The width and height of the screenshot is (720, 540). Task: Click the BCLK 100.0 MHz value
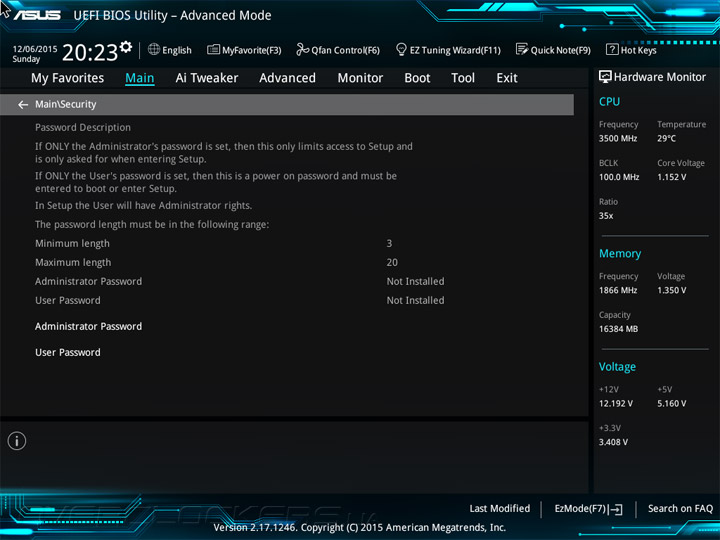point(619,177)
